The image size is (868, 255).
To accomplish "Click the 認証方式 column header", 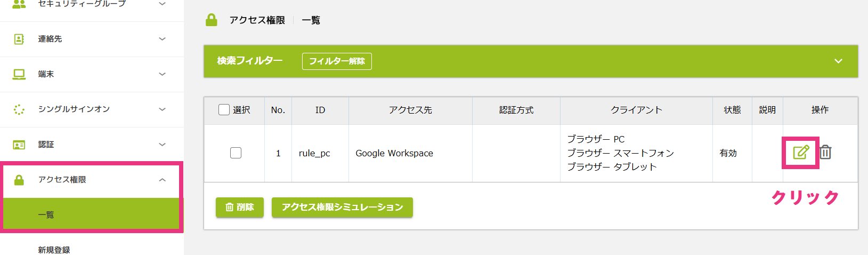I will (516, 110).
